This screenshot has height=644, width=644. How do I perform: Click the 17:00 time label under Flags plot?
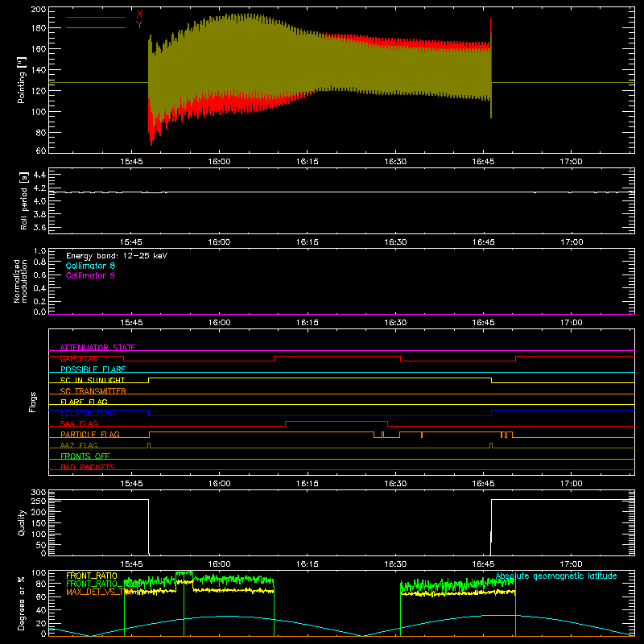point(572,484)
